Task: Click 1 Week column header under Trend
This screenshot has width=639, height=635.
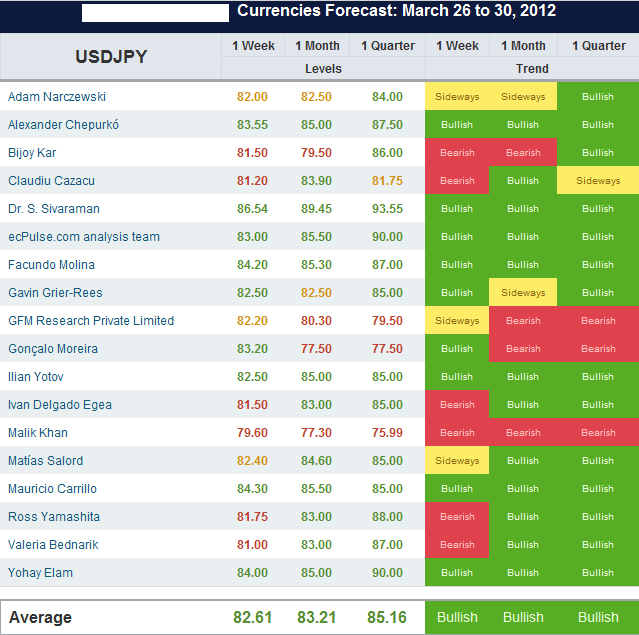Action: pyautogui.click(x=457, y=46)
